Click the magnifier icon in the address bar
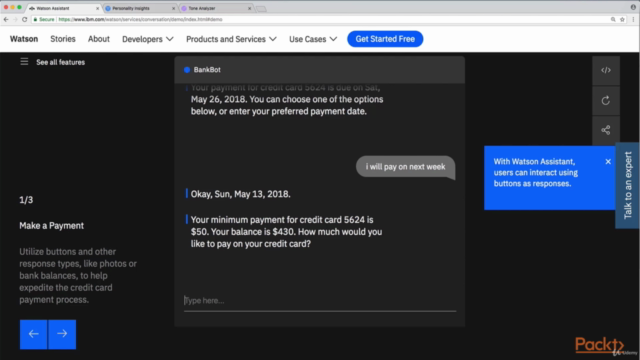Screen dimensions: 640x360 click(613, 19)
